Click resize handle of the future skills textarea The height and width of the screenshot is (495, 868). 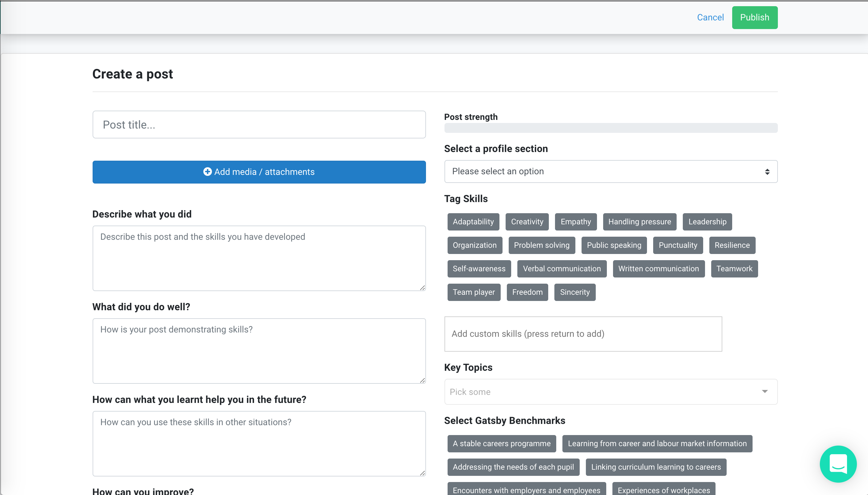pos(422,473)
